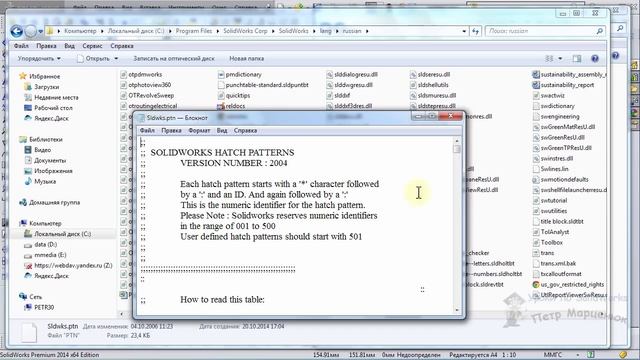This screenshot has width=640, height=360.
Task: Click the Program Files segment in address bar
Action: [x=194, y=31]
